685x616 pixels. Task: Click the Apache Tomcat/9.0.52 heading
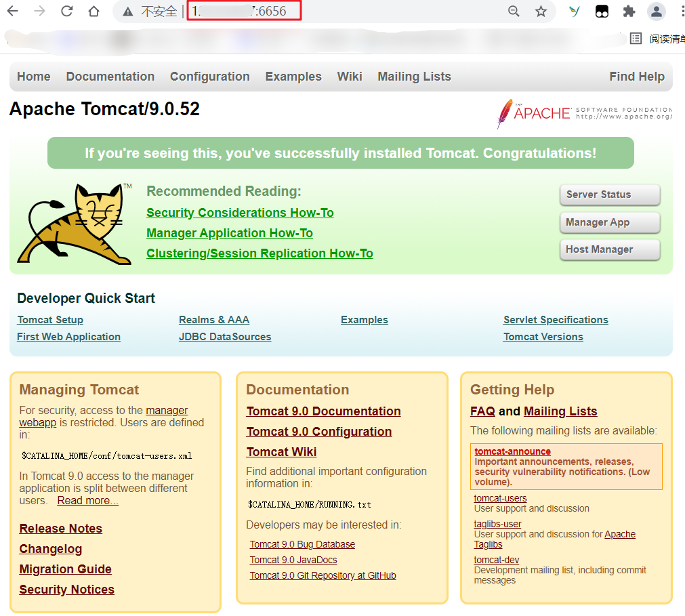[104, 109]
